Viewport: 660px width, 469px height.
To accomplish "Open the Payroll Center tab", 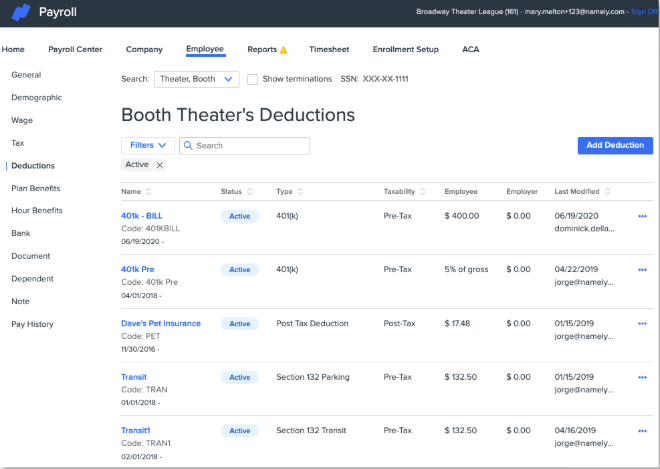I will pos(75,49).
